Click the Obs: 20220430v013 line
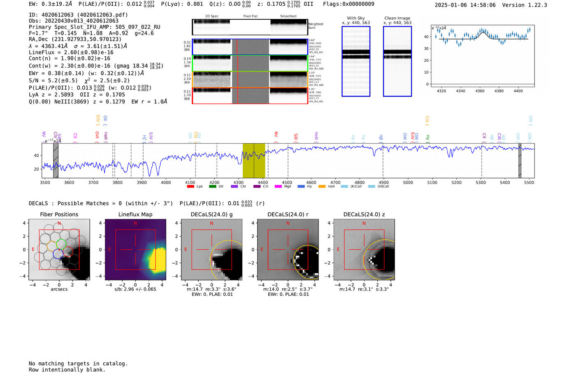576x392 pixels. pyautogui.click(x=74, y=21)
